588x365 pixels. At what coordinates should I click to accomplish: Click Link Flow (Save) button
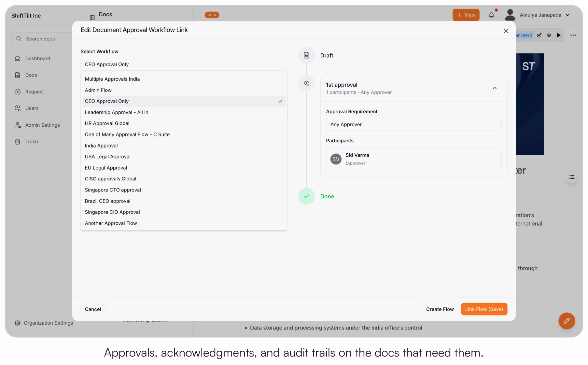(484, 309)
